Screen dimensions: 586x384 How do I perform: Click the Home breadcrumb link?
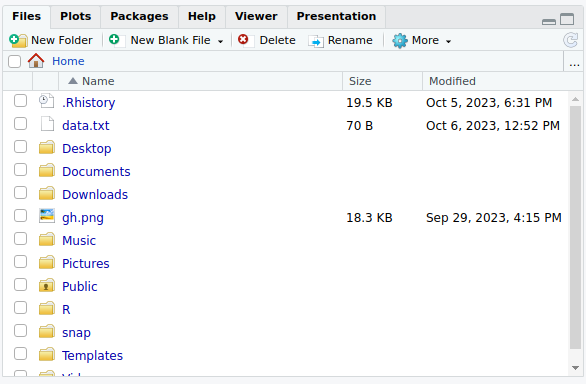pyautogui.click(x=68, y=61)
